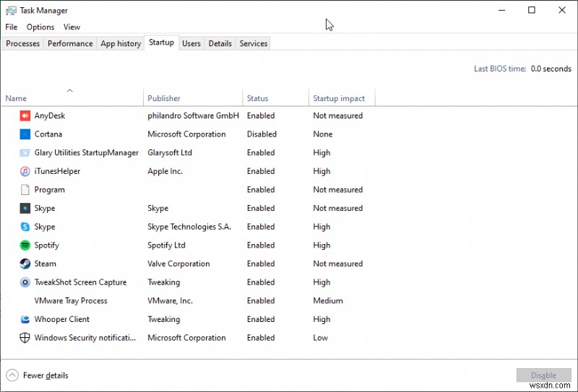Select TweakShot Screen Capture name
The width and height of the screenshot is (578, 392).
80,282
